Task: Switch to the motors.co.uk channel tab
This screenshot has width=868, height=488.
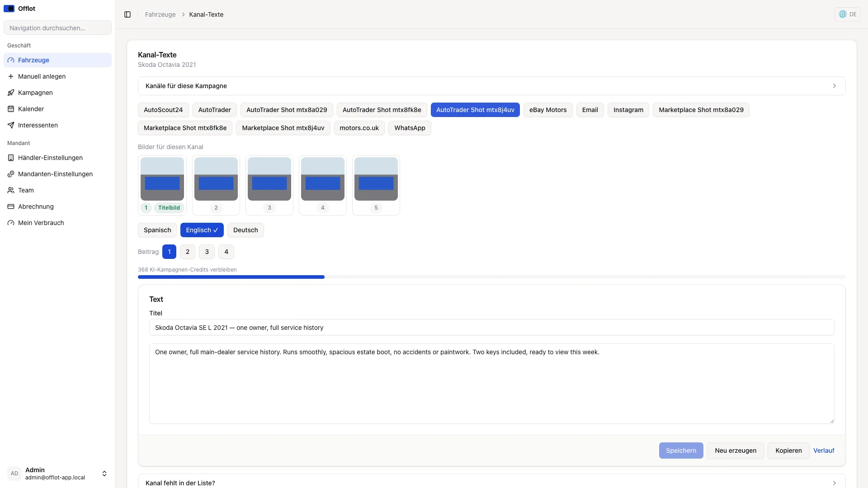Action: pos(359,128)
